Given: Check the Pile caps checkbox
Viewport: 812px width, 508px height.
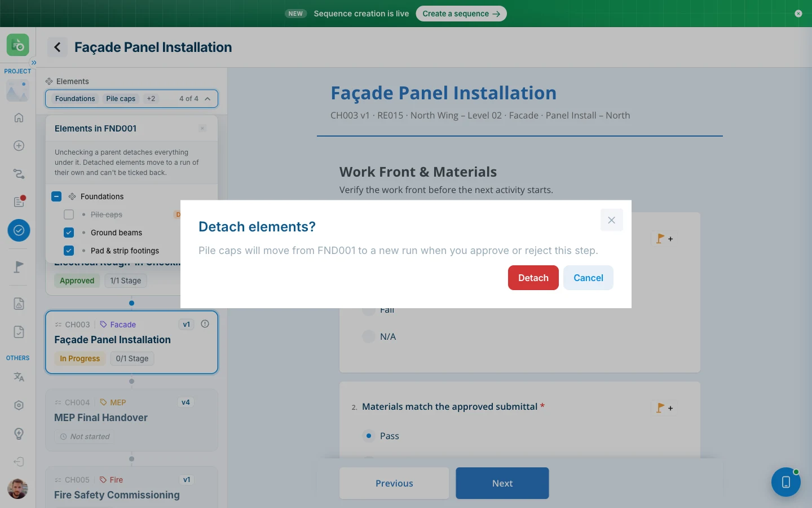Looking at the screenshot, I should point(69,214).
